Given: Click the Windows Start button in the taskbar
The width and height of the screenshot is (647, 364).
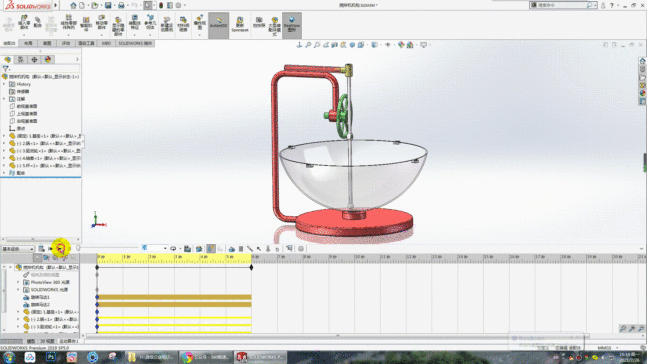Looking at the screenshot, I should tap(9, 357).
